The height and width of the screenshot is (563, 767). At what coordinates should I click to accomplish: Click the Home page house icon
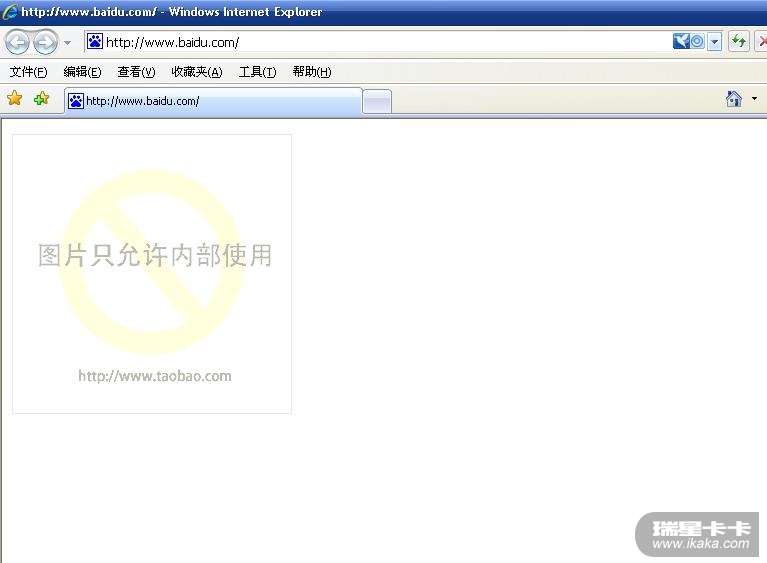point(733,99)
